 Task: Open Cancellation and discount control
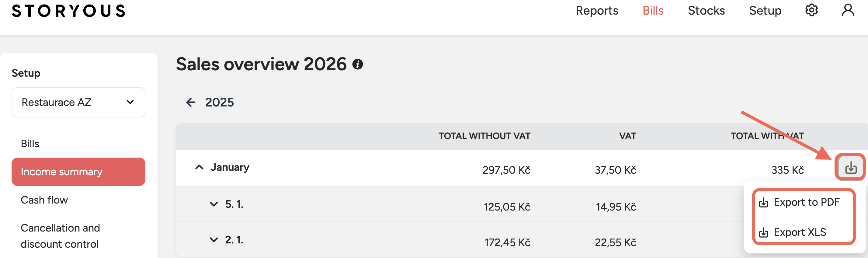[61, 236]
